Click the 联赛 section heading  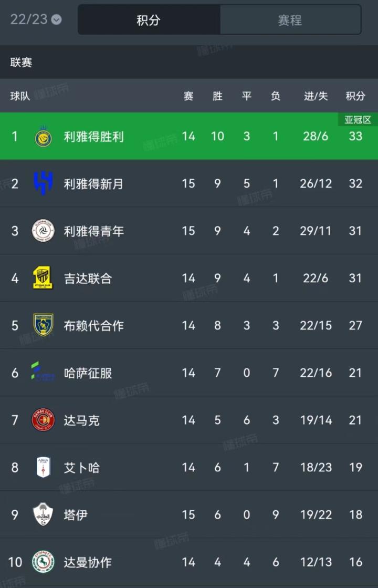pos(22,63)
